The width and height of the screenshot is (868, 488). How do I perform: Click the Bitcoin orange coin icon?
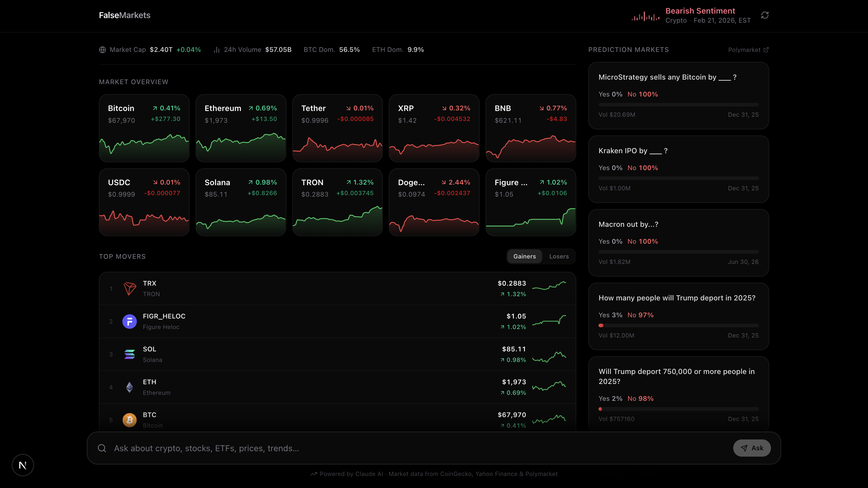click(x=129, y=420)
